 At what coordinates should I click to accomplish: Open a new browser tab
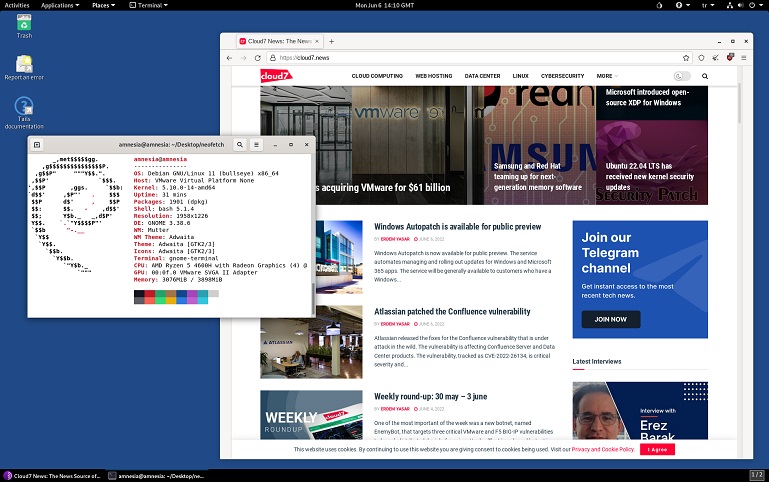click(332, 42)
